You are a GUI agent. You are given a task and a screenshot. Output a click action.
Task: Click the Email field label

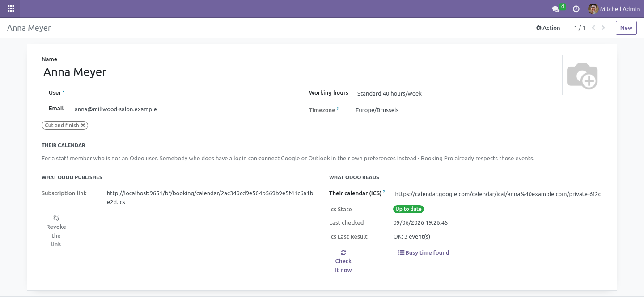(56, 109)
